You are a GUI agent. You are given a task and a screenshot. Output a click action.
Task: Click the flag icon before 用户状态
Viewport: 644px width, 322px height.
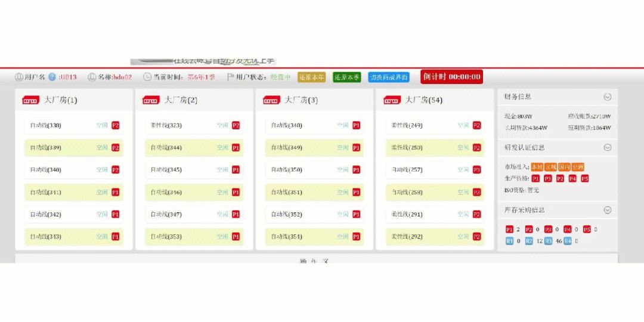(231, 77)
